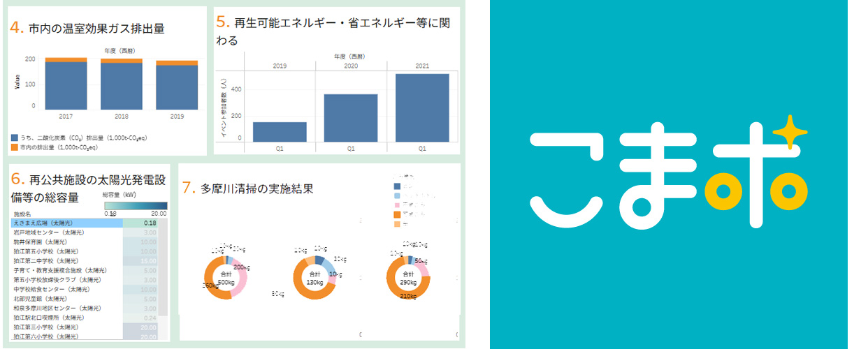Select blue CO2 emissions legend swatch
Viewport: 868px width, 349px height.
[15, 138]
